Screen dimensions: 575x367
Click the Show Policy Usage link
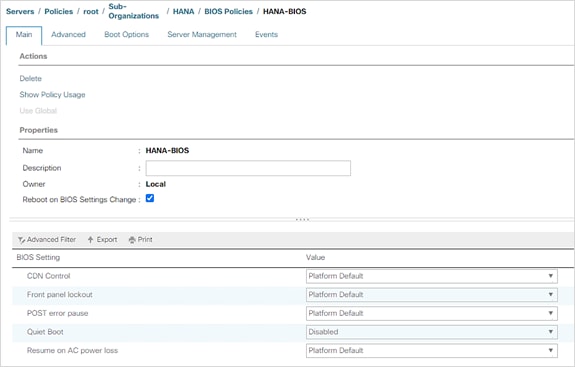(52, 95)
